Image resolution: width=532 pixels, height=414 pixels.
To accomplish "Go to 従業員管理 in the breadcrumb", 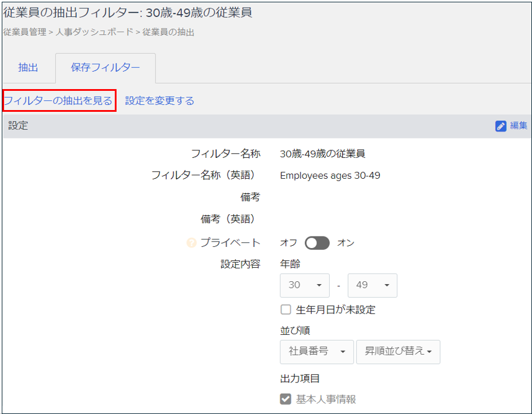I will click(x=25, y=32).
